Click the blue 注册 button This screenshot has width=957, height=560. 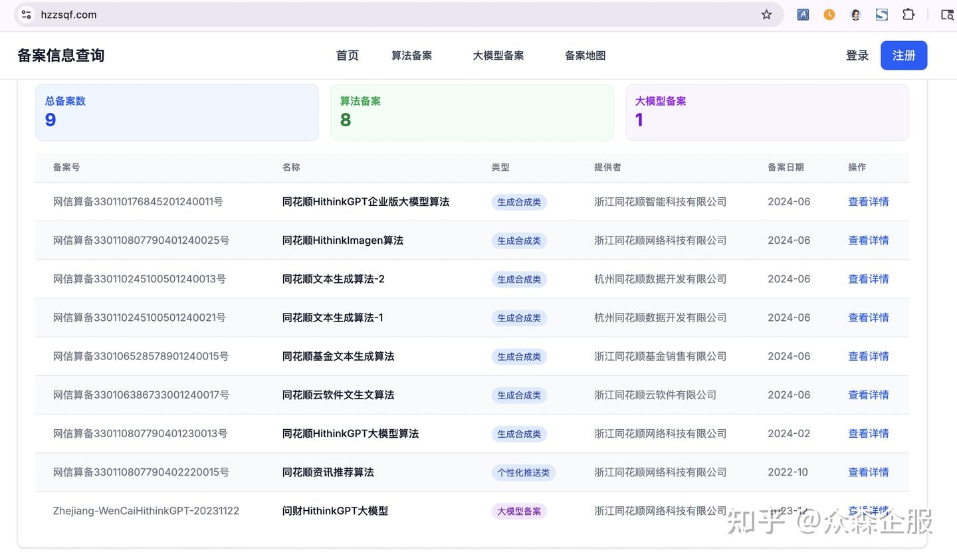click(x=904, y=56)
